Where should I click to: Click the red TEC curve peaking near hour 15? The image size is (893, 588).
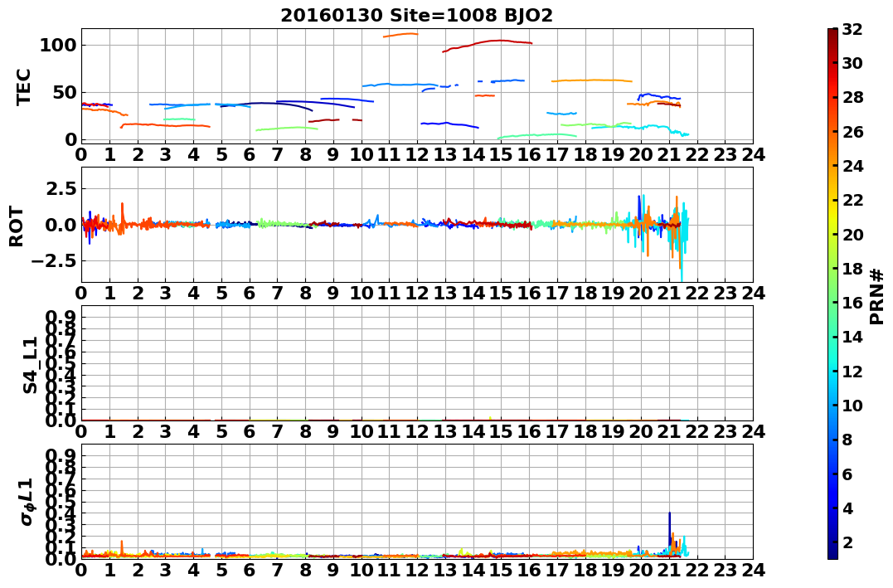click(x=488, y=43)
